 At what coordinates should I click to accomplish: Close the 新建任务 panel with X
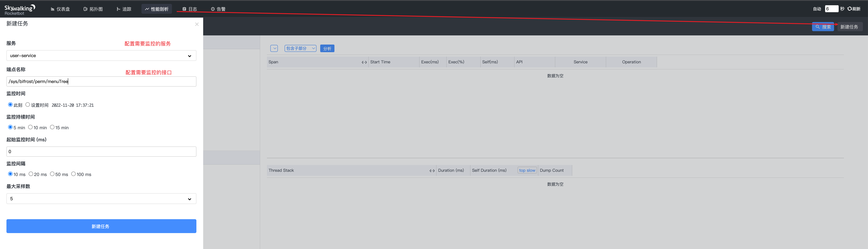click(x=197, y=24)
